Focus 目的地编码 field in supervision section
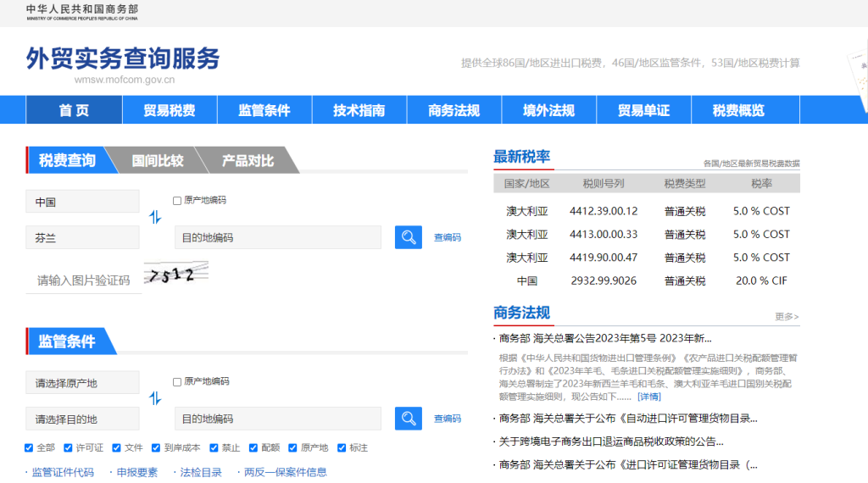 (x=278, y=419)
